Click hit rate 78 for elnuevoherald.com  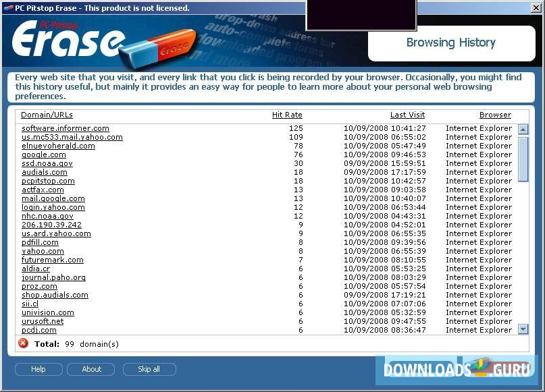coord(299,146)
